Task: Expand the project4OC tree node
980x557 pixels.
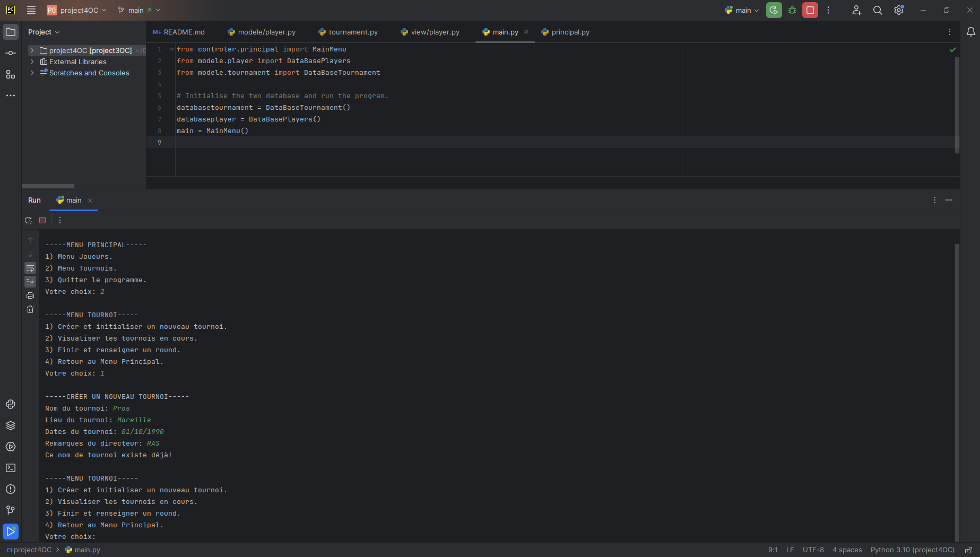Action: tap(32, 50)
